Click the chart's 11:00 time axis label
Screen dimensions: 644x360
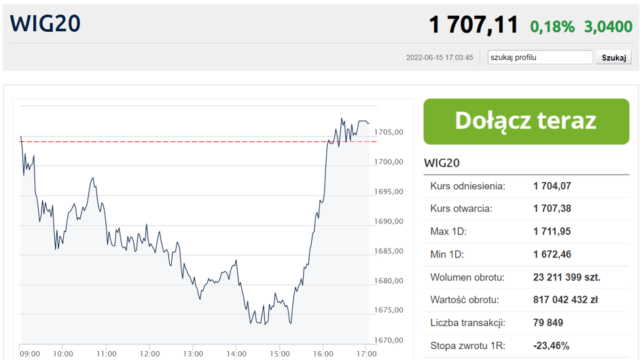[x=107, y=354]
